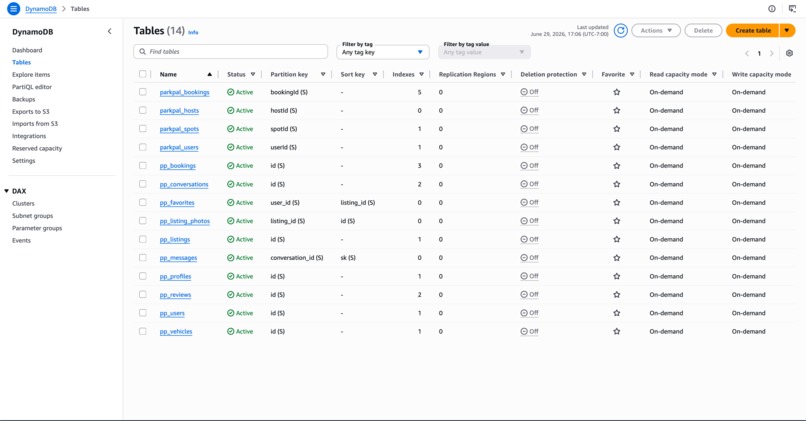Favorite the pp_favorites table star
806x421 pixels.
616,203
